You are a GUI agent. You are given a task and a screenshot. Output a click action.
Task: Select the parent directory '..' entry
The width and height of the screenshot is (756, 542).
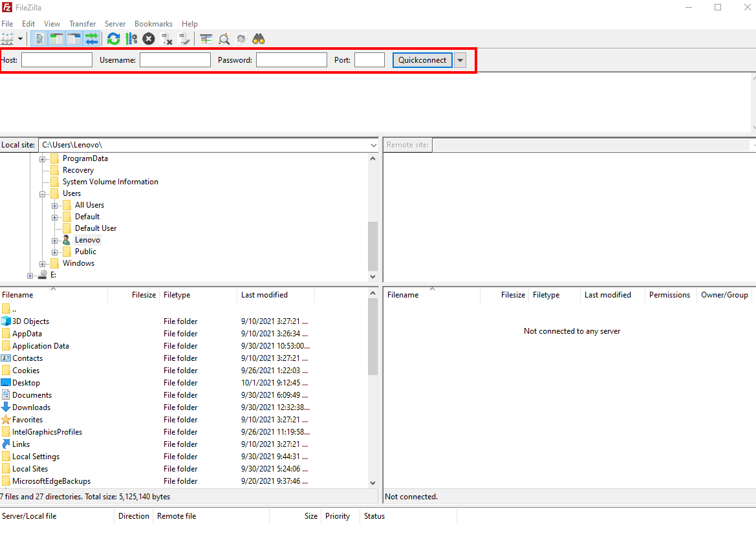point(9,309)
